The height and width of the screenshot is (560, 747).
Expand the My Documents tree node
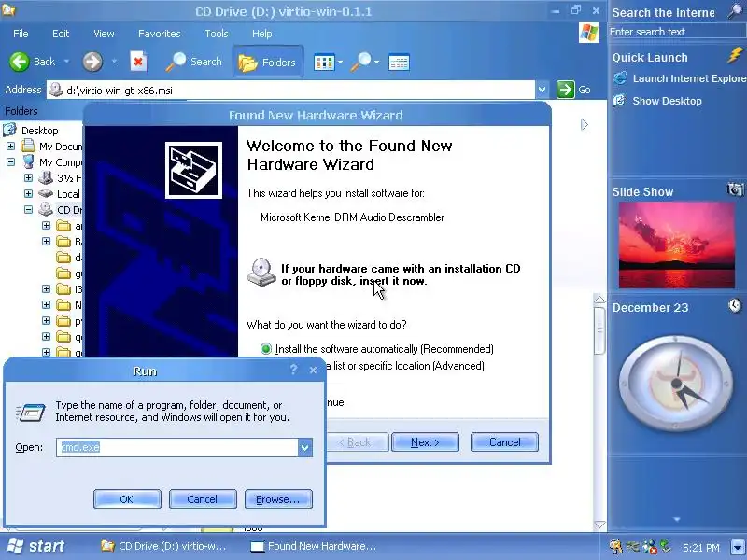click(10, 146)
